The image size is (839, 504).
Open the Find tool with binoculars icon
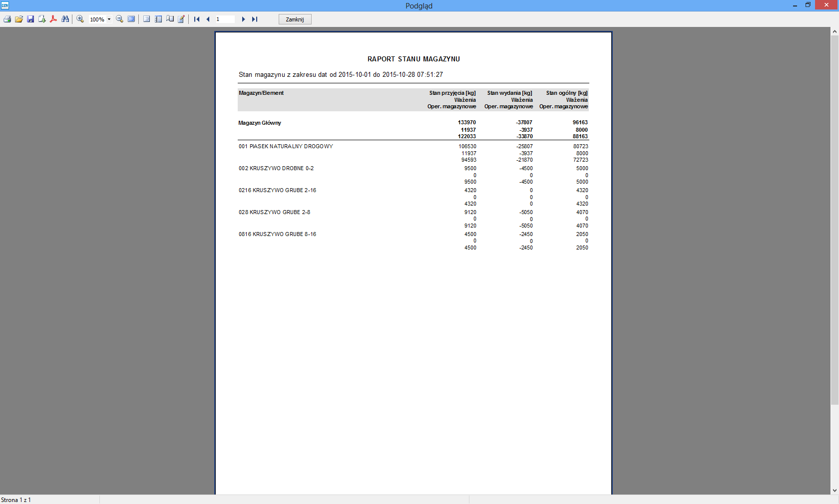(x=65, y=19)
